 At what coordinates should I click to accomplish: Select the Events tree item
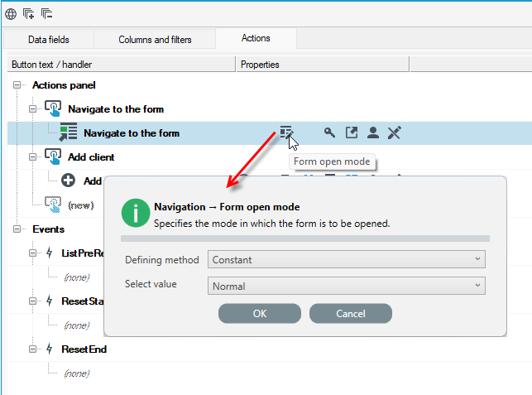coord(48,229)
